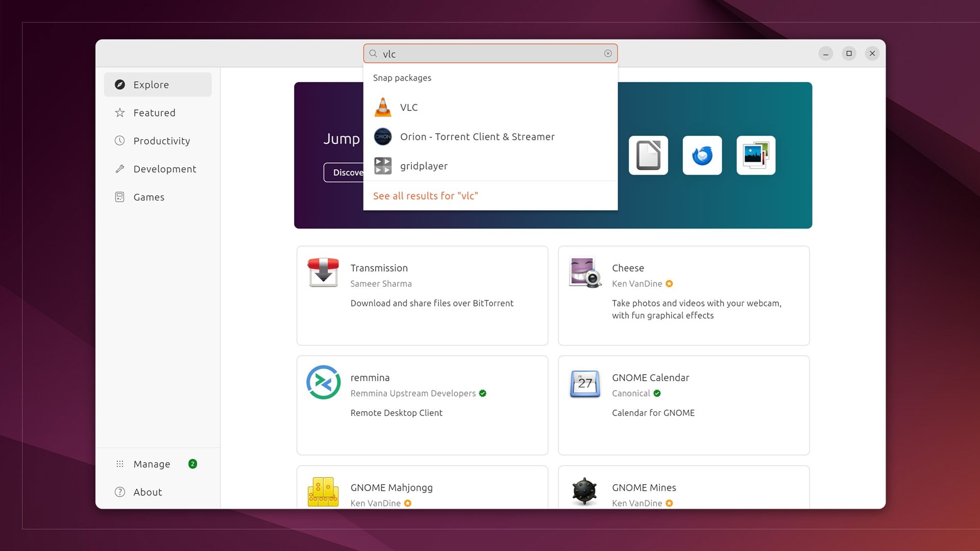Open the remmina app icon
The width and height of the screenshot is (980, 551).
point(323,382)
